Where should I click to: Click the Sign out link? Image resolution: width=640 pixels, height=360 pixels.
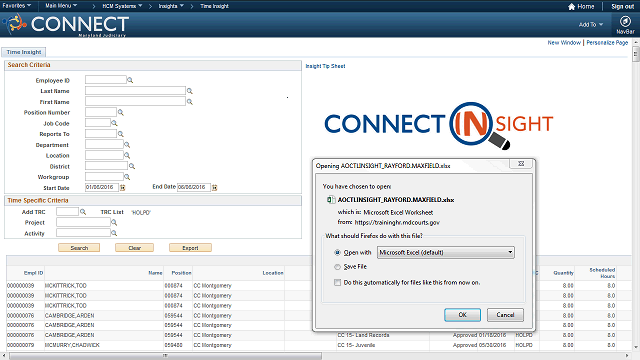point(622,7)
